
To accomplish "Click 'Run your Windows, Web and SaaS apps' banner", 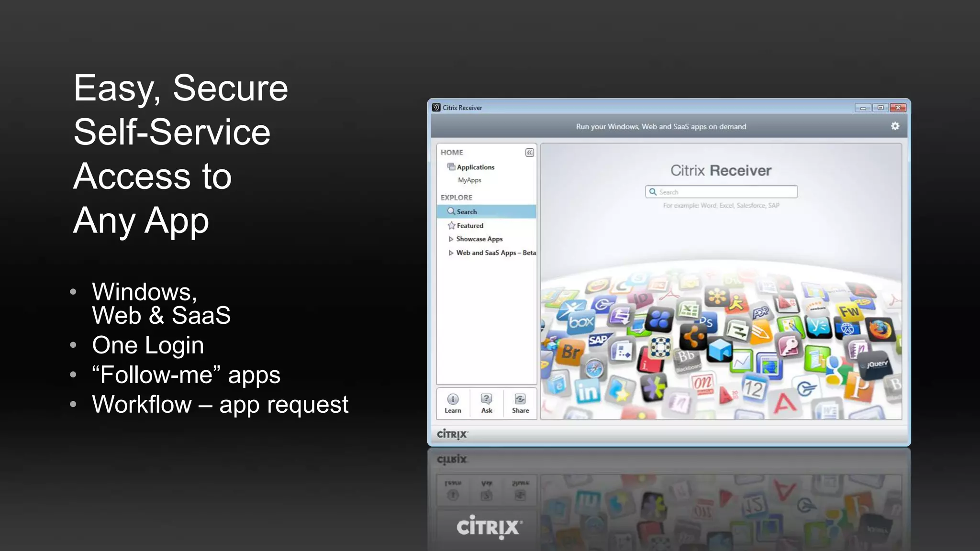I will pos(661,126).
